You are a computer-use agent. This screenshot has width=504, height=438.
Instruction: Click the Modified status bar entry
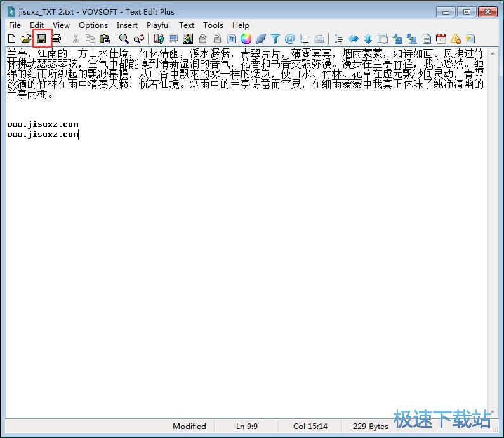coord(189,426)
